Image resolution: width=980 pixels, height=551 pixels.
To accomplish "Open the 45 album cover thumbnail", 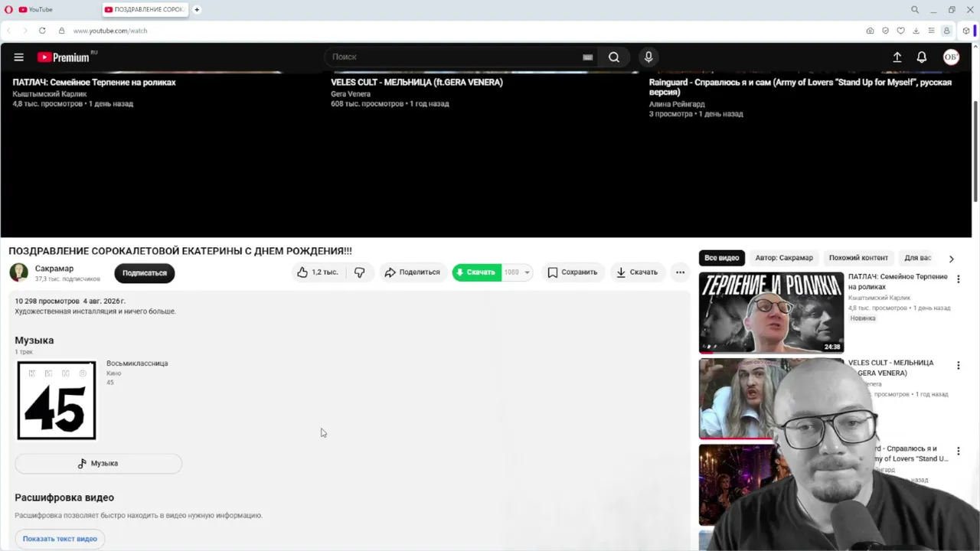I will point(57,400).
